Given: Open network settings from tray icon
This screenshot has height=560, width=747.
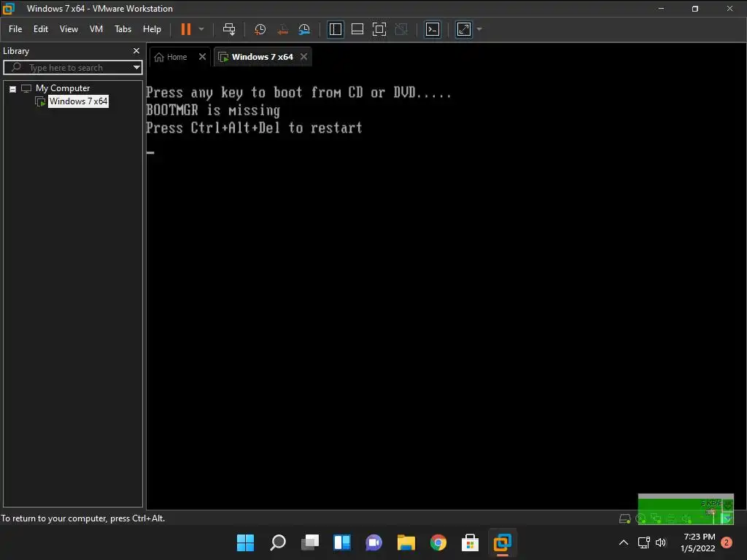Looking at the screenshot, I should pyautogui.click(x=644, y=542).
